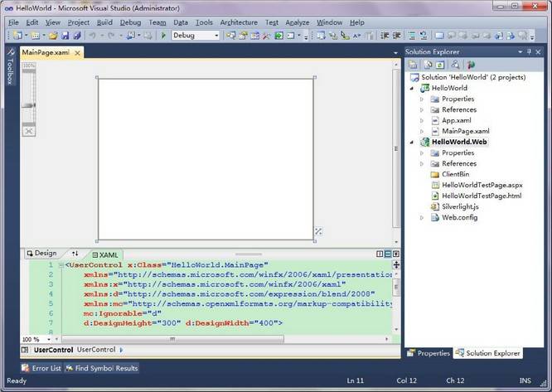Click the horizontal split view icon
The image size is (552, 392).
pos(388,254)
